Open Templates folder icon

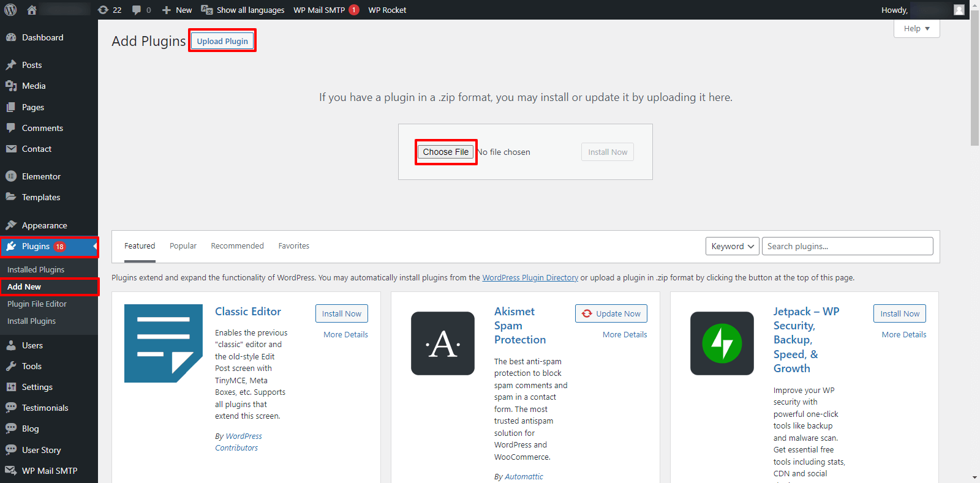click(11, 197)
